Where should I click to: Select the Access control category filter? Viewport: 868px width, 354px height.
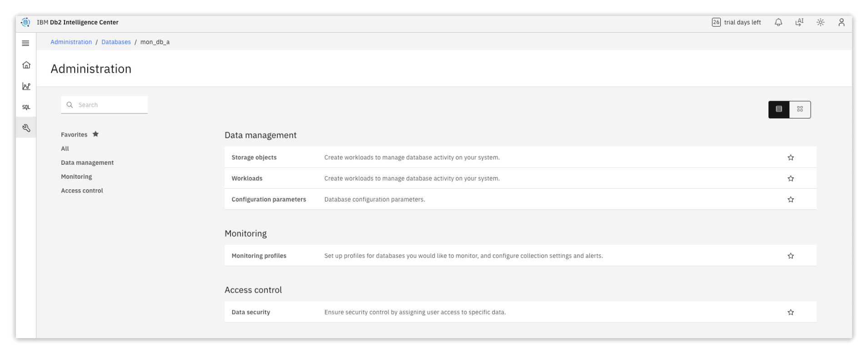82,191
